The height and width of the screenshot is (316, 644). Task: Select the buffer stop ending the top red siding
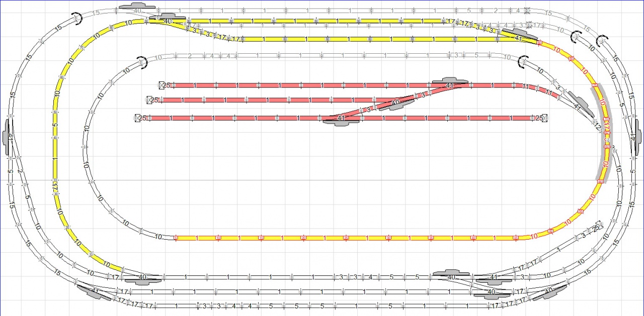tap(162, 85)
